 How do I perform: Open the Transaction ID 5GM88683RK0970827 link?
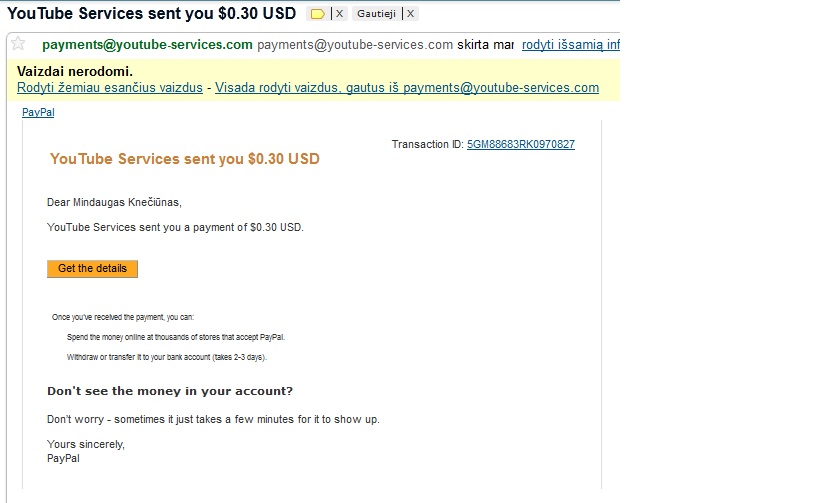coord(520,145)
